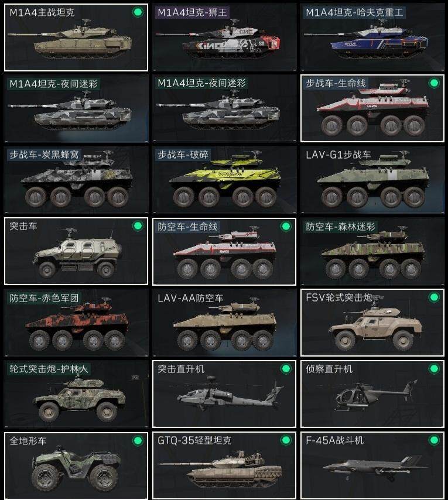The height and width of the screenshot is (500, 448).
Task: Toggle green indicator on 防空车-生命线 card
Action: [x=286, y=227]
